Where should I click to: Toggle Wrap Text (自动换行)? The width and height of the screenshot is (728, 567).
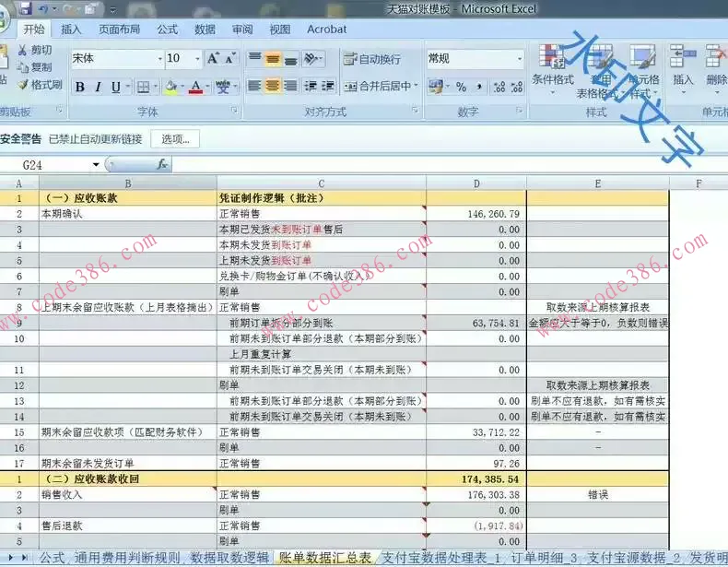pyautogui.click(x=372, y=59)
